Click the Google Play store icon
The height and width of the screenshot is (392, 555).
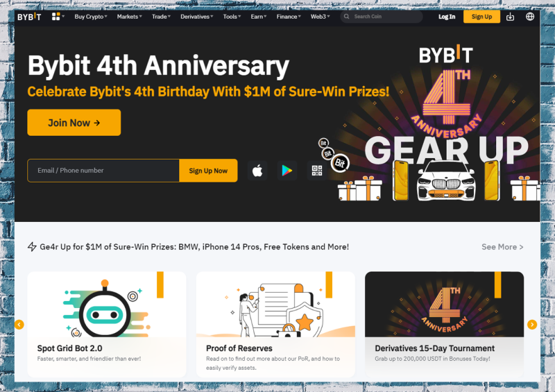click(x=287, y=170)
